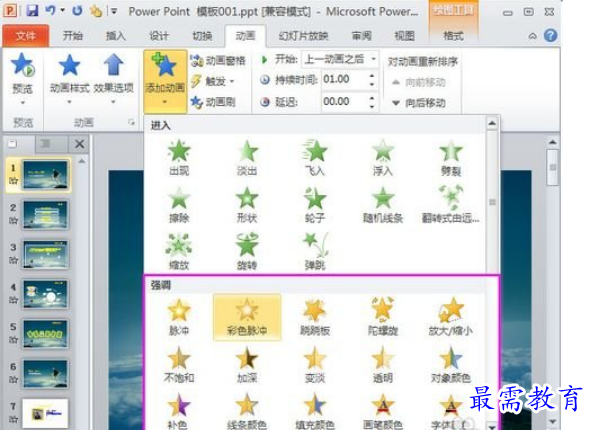Apply the 画笔颜色 emphasis effect
This screenshot has width=591, height=430.
click(x=383, y=411)
